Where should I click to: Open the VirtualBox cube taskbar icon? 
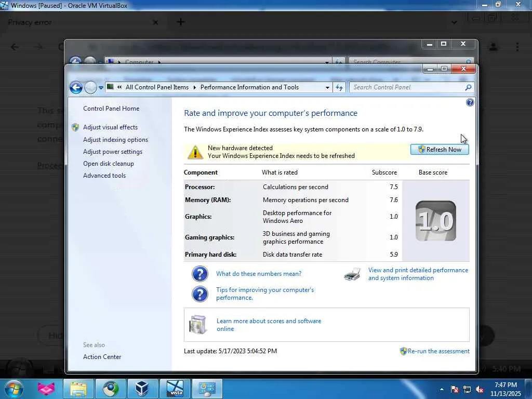click(142, 389)
